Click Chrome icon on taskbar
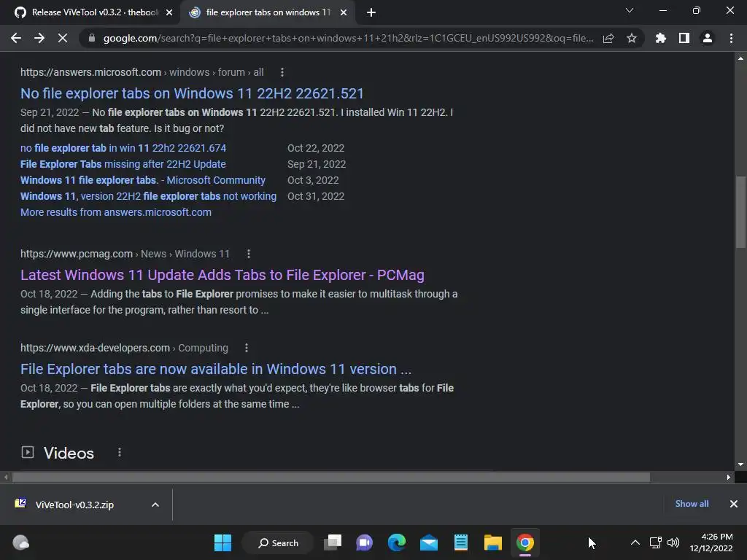The width and height of the screenshot is (747, 560). pyautogui.click(x=525, y=542)
